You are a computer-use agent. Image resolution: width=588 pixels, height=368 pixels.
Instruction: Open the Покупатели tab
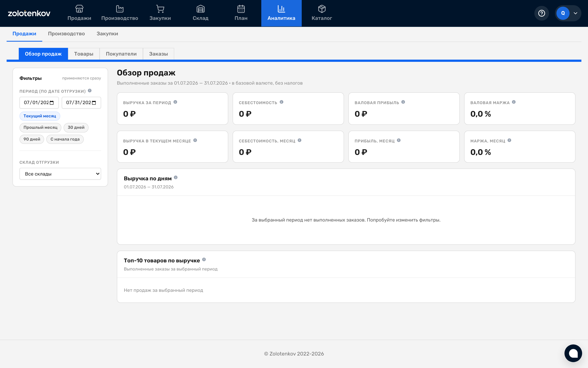[121, 54]
